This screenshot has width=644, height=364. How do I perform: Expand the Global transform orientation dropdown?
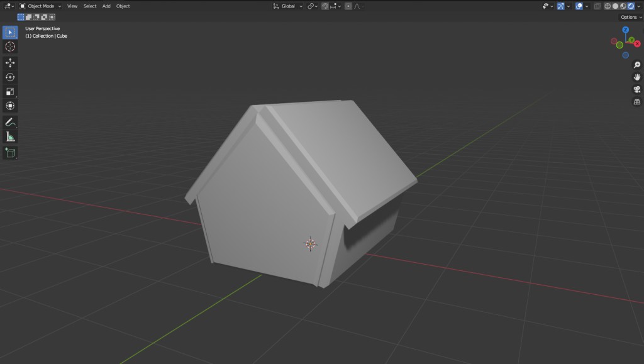(x=288, y=6)
